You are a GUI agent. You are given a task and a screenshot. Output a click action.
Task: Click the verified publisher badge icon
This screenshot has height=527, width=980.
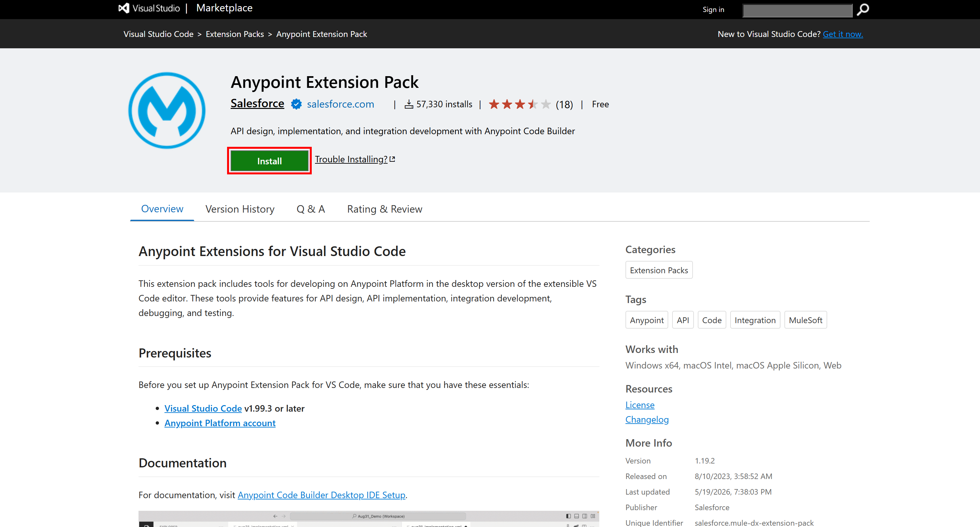296,104
